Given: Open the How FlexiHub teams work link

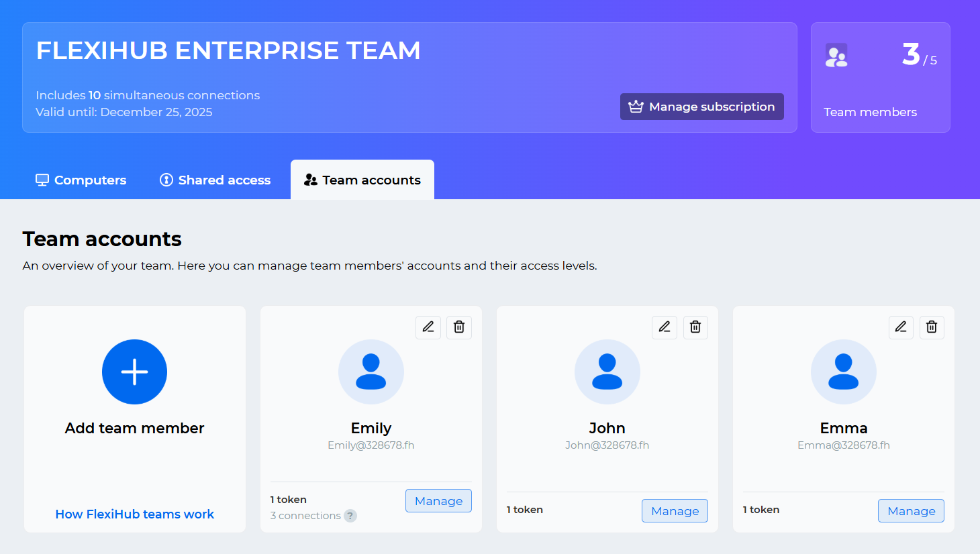Looking at the screenshot, I should tap(134, 514).
